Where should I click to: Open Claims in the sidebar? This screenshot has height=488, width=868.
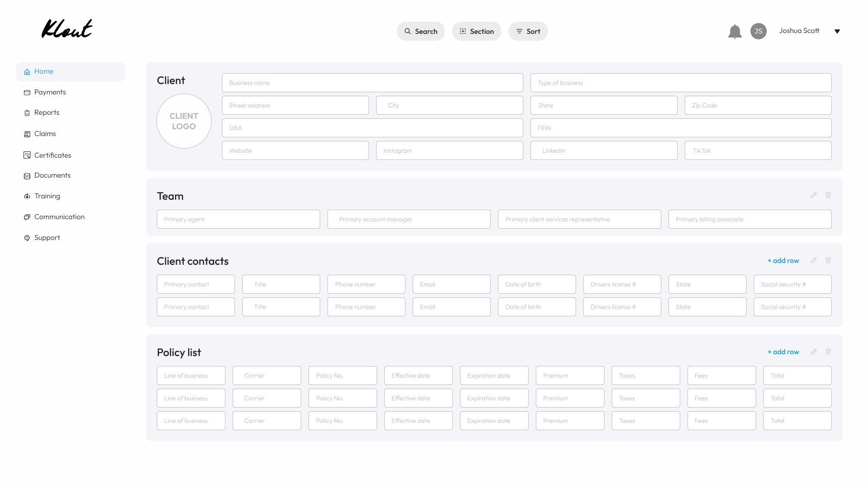[40, 134]
